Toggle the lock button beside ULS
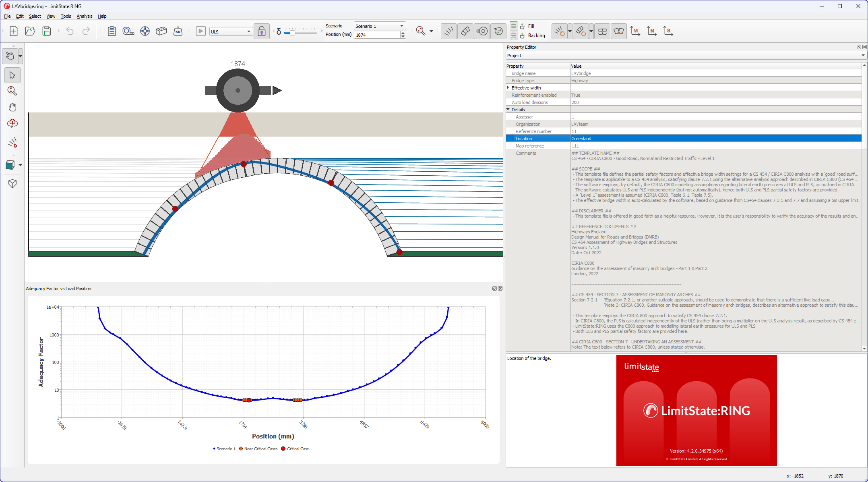 pos(261,31)
